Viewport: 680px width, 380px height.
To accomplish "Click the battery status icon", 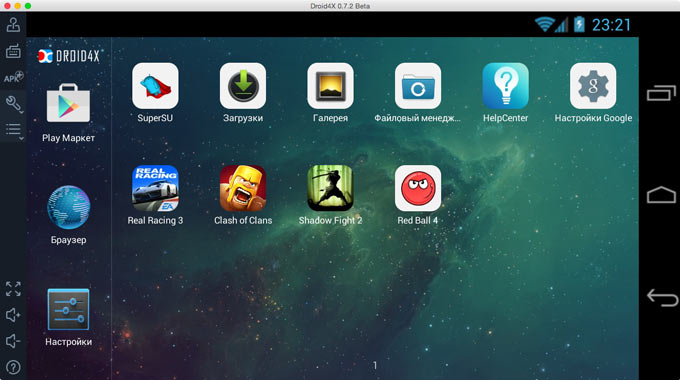I will (579, 24).
